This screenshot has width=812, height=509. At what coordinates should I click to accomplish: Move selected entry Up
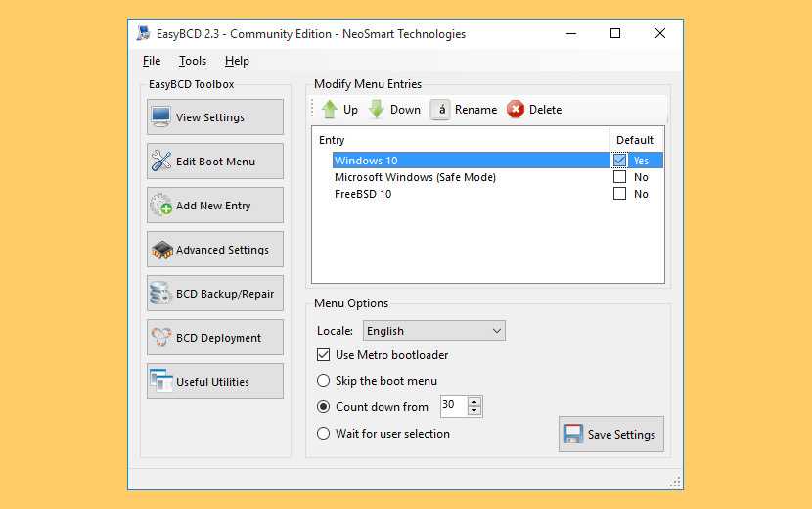coord(339,110)
